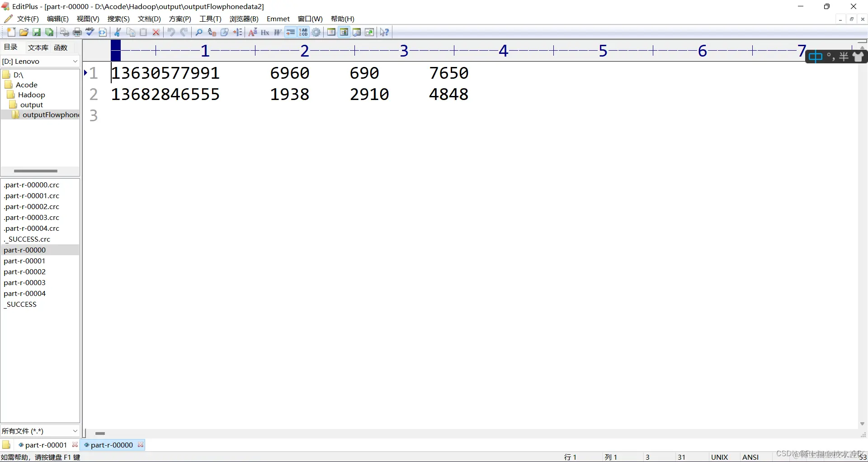Open the 工具(T) menu
The height and width of the screenshot is (462, 868).
pos(211,19)
